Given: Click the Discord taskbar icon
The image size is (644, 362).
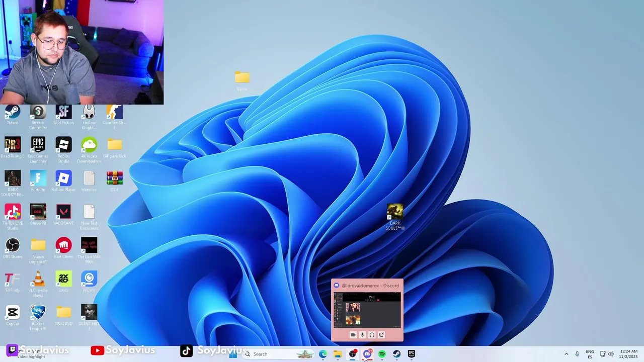Looking at the screenshot, I should (x=367, y=354).
